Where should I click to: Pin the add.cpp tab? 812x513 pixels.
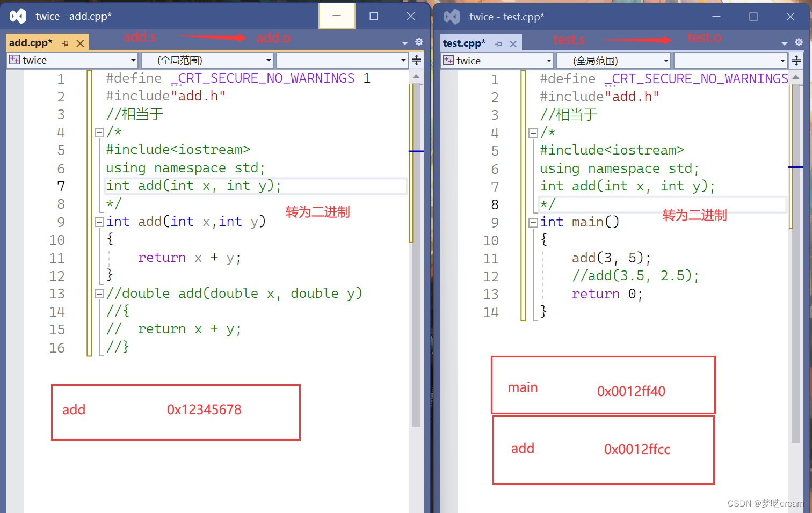[x=66, y=43]
